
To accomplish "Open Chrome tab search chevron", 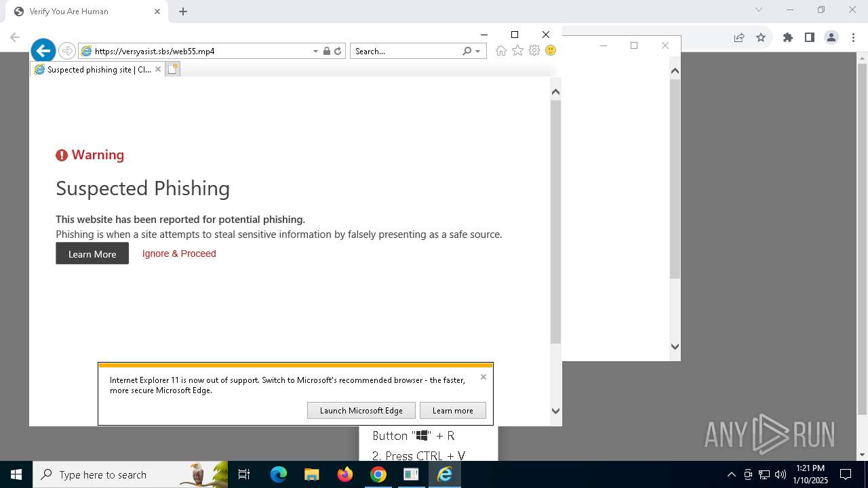I will (x=759, y=9).
